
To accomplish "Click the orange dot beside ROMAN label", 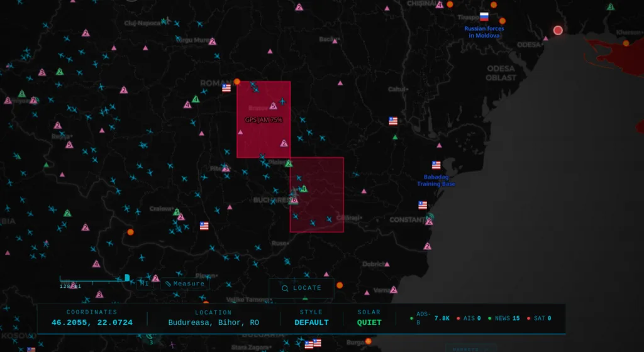I will (x=237, y=82).
